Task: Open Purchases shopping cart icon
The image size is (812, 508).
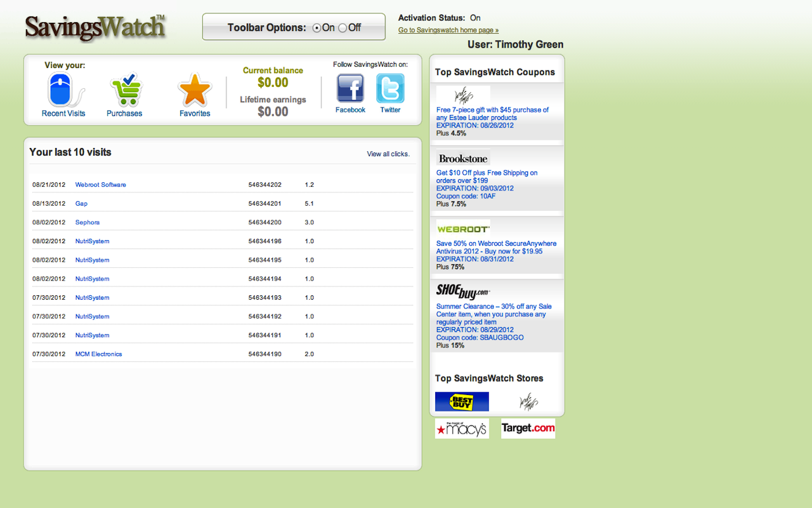Action: point(125,90)
